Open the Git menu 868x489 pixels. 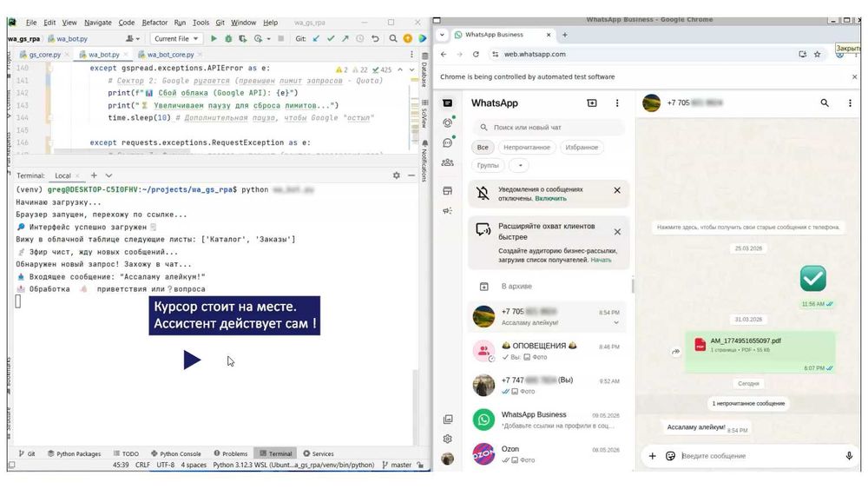(x=220, y=23)
